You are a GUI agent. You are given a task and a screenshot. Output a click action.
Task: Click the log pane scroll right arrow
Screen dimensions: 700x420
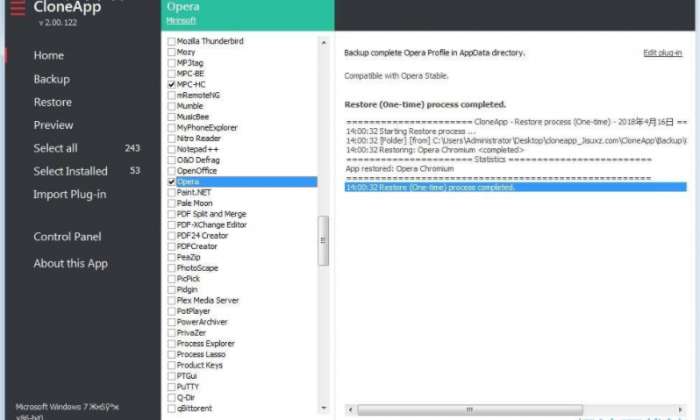[680, 410]
